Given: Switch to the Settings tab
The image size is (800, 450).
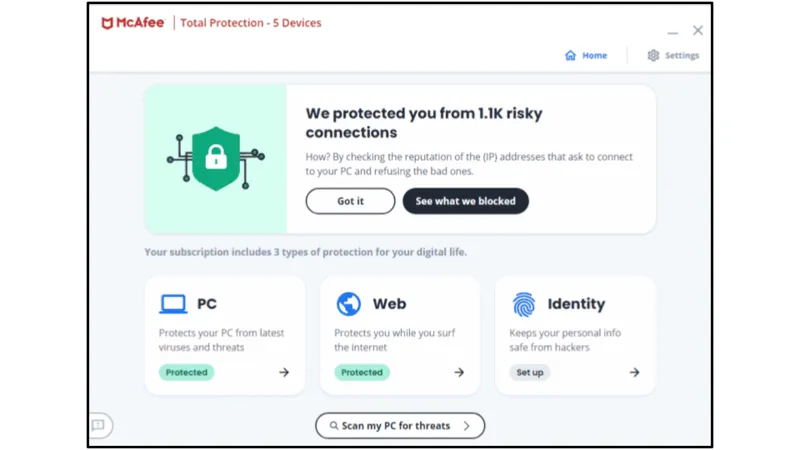Looking at the screenshot, I should 673,55.
